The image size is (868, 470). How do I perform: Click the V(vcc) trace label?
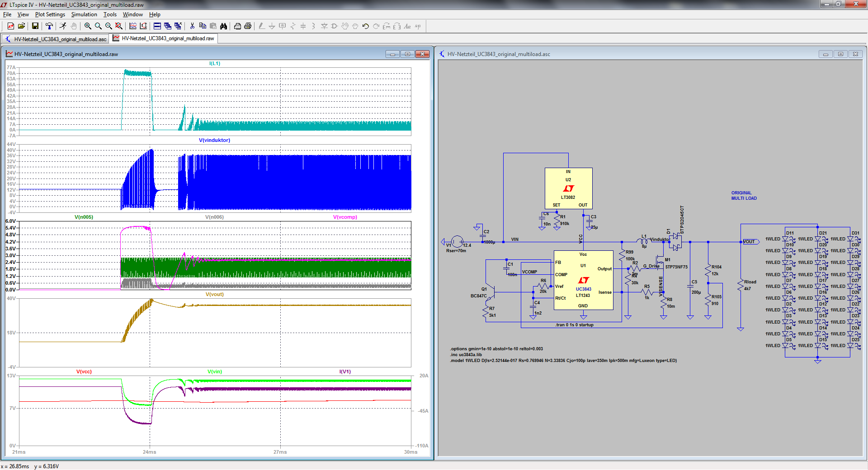pos(84,371)
